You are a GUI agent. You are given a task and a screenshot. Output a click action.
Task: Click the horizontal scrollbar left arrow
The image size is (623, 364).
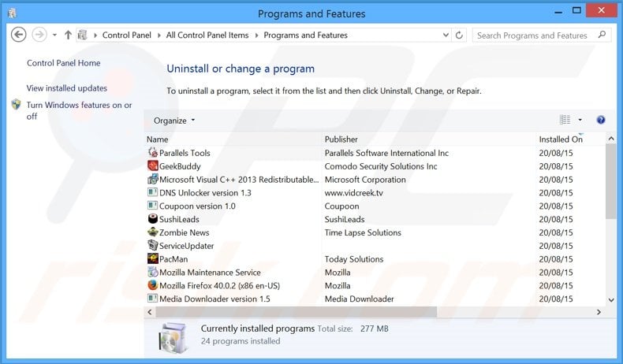[x=149, y=313]
